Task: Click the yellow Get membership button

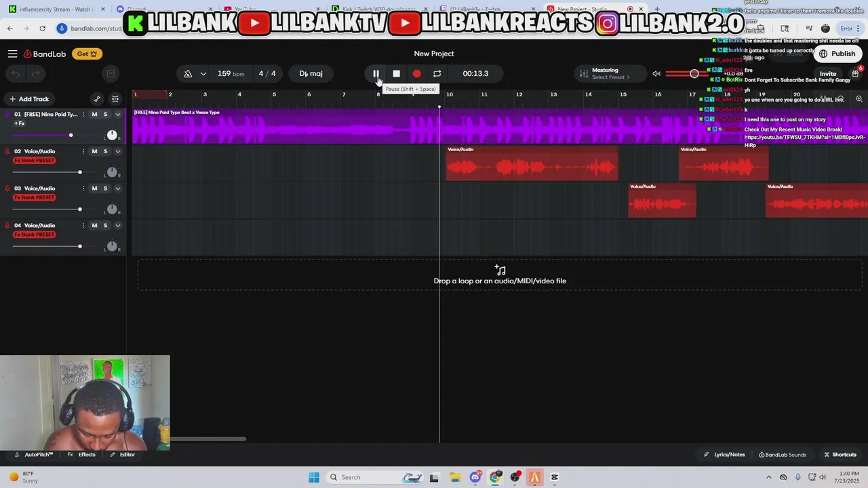Action: pos(87,54)
